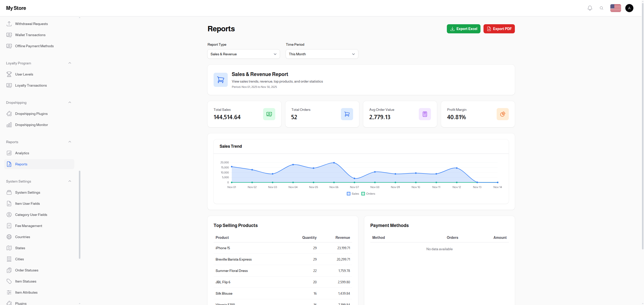The height and width of the screenshot is (305, 644).
Task: Collapse the Loyalty Program section
Action: [70, 63]
